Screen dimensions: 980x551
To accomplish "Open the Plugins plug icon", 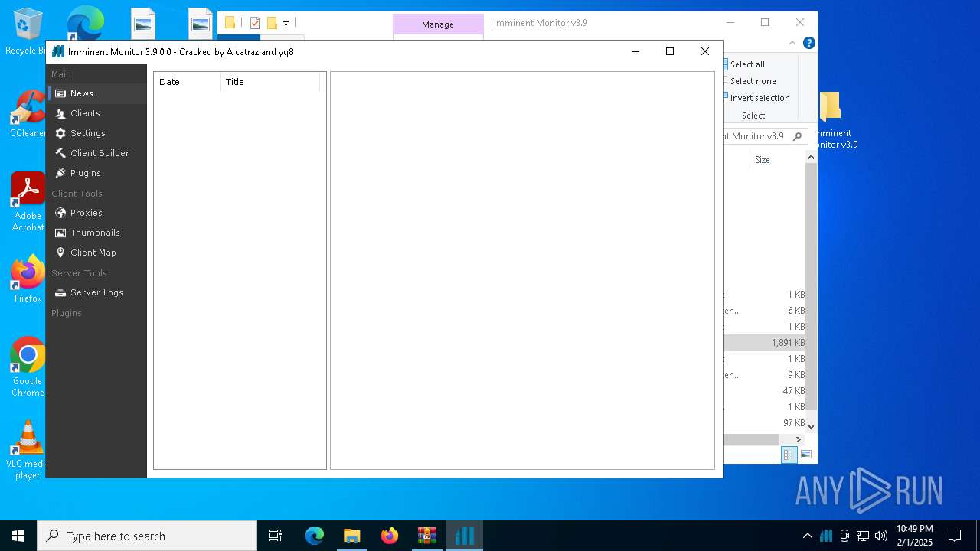I will tap(60, 173).
